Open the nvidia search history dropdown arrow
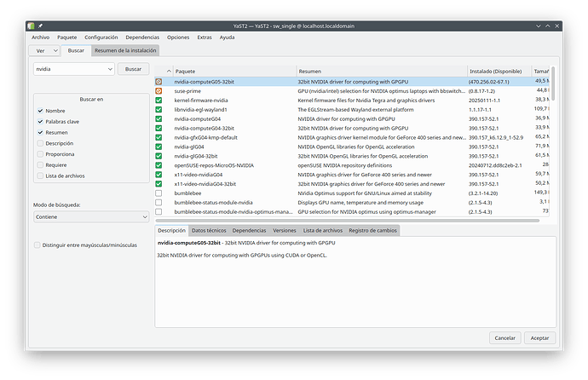The height and width of the screenshot is (380, 588). click(x=109, y=69)
